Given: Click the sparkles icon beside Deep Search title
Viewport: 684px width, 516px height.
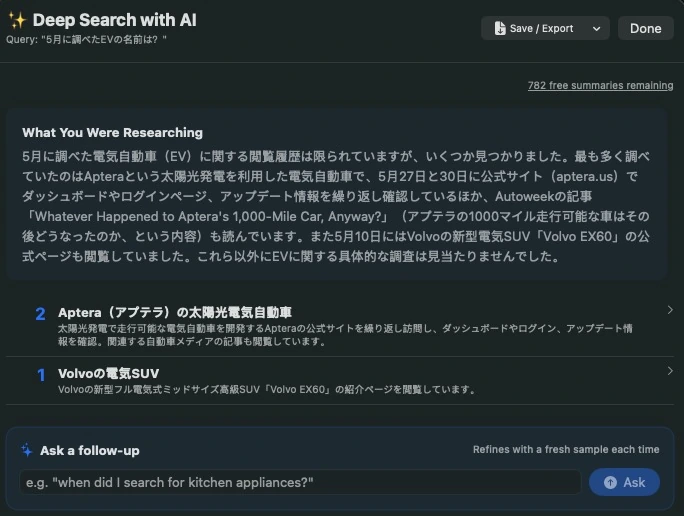Looking at the screenshot, I should [17, 20].
